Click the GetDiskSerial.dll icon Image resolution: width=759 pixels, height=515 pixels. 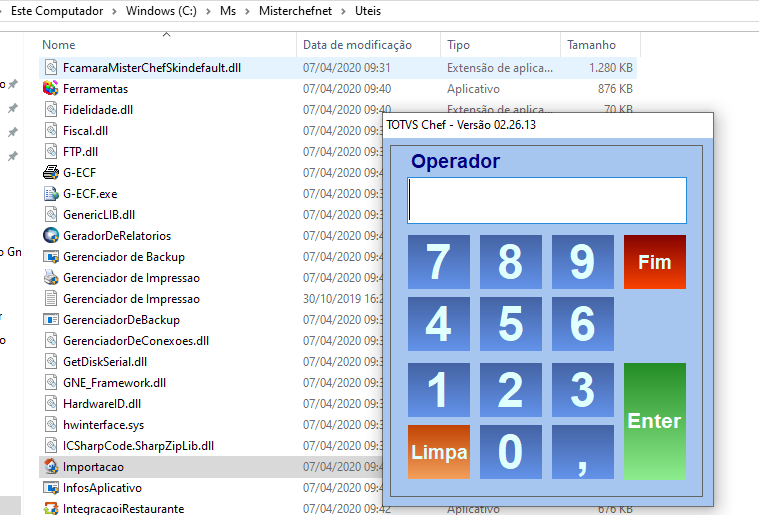click(51, 362)
